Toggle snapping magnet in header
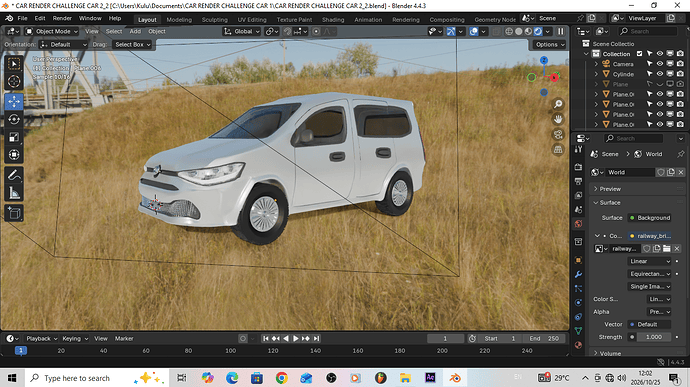 [x=287, y=31]
